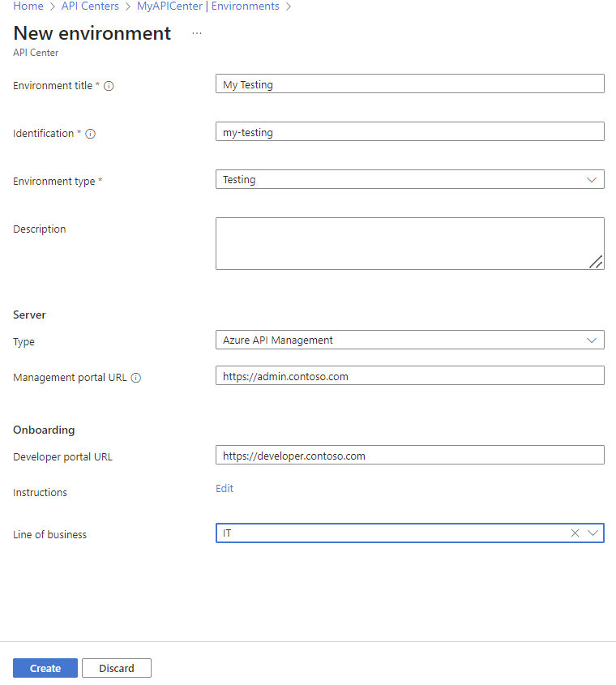
Task: Click the Management portal URL field
Action: (x=409, y=375)
